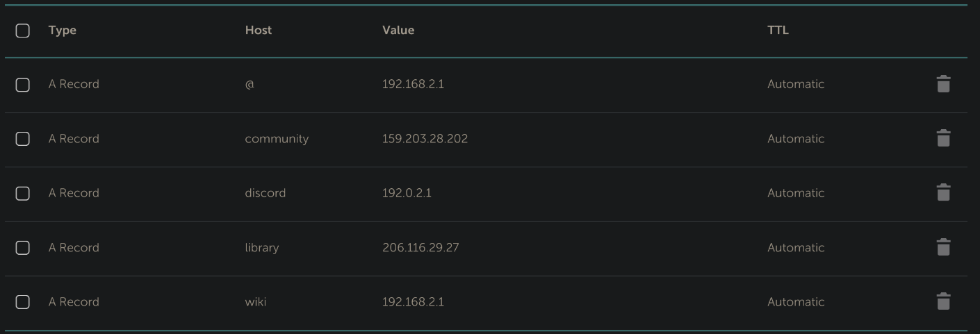980x334 pixels.
Task: Open TTL Automatic dropdown for community
Action: pos(796,139)
